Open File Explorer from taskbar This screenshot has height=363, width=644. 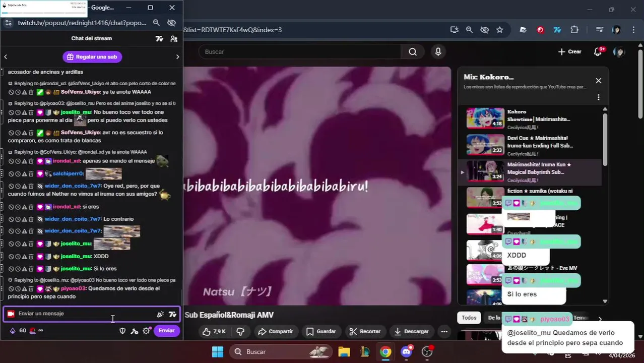(344, 352)
